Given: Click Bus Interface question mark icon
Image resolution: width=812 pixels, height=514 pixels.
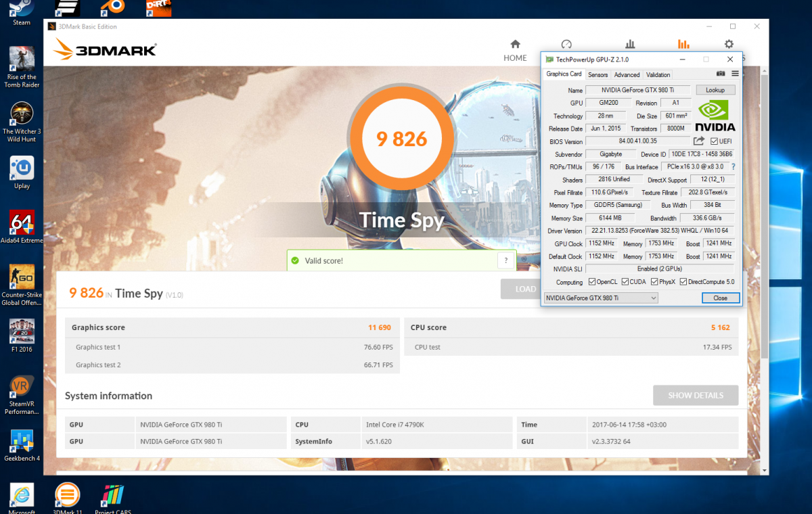Looking at the screenshot, I should (733, 166).
